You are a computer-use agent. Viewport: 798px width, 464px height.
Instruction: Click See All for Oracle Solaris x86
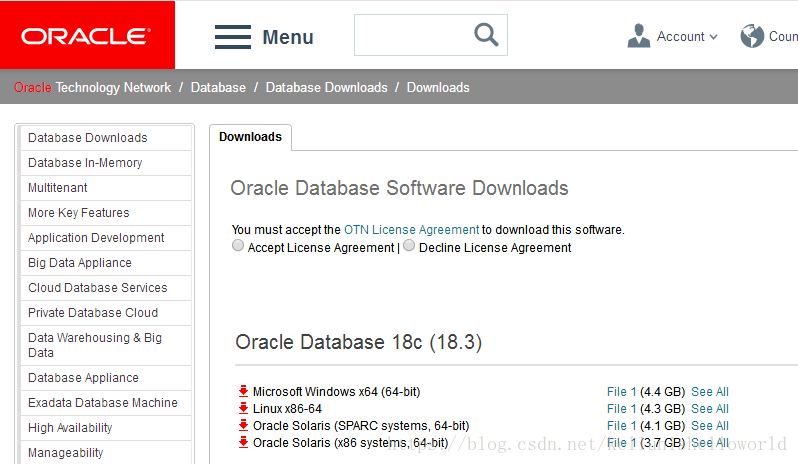click(x=710, y=443)
